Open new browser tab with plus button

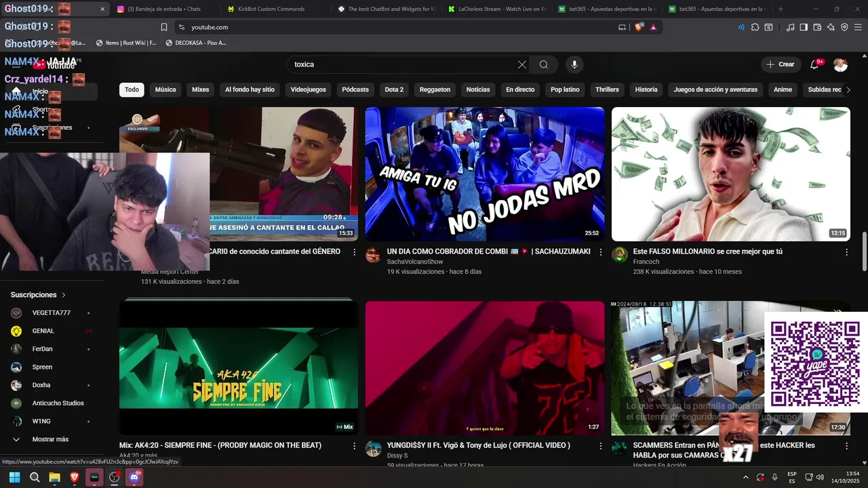click(x=781, y=9)
